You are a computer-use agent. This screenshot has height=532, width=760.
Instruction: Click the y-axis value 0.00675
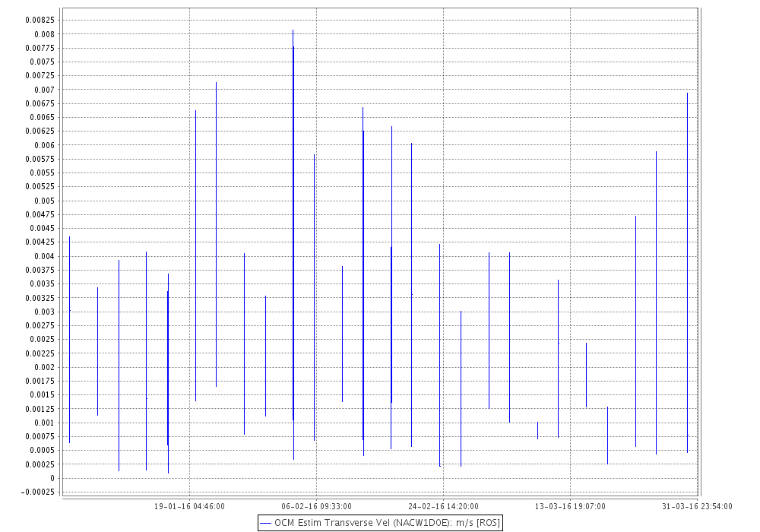pyautogui.click(x=40, y=103)
